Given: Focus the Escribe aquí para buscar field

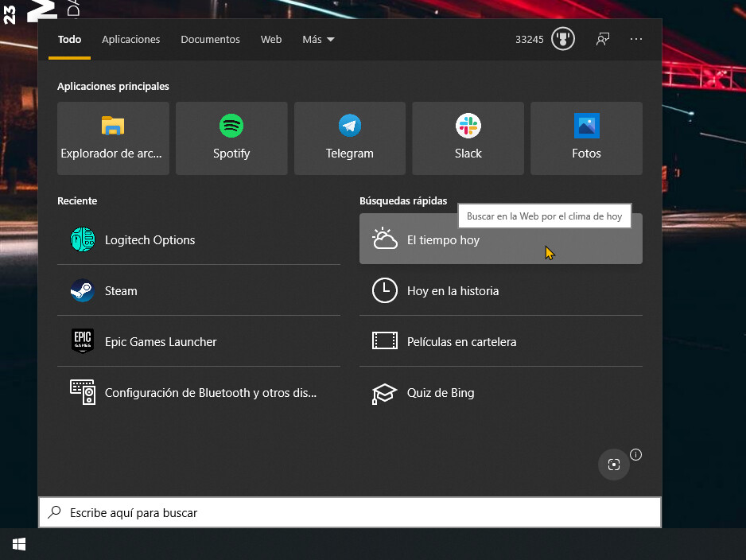Looking at the screenshot, I should click(x=350, y=512).
